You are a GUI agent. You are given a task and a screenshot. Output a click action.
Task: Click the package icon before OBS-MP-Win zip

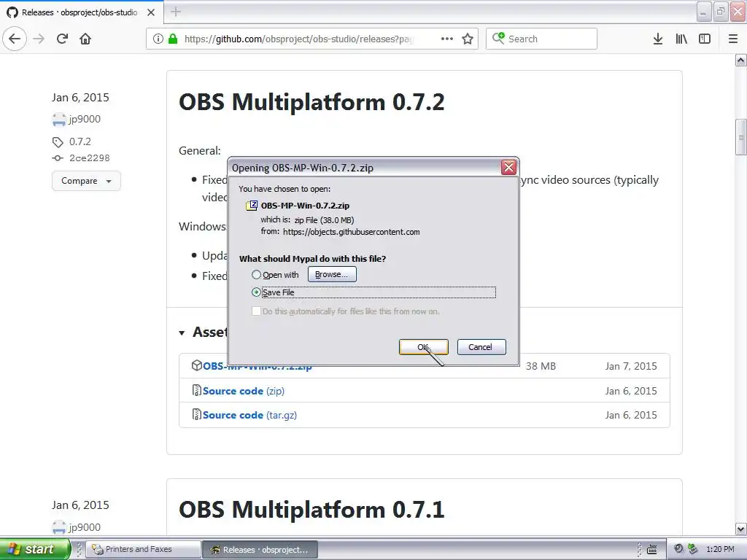coord(197,365)
